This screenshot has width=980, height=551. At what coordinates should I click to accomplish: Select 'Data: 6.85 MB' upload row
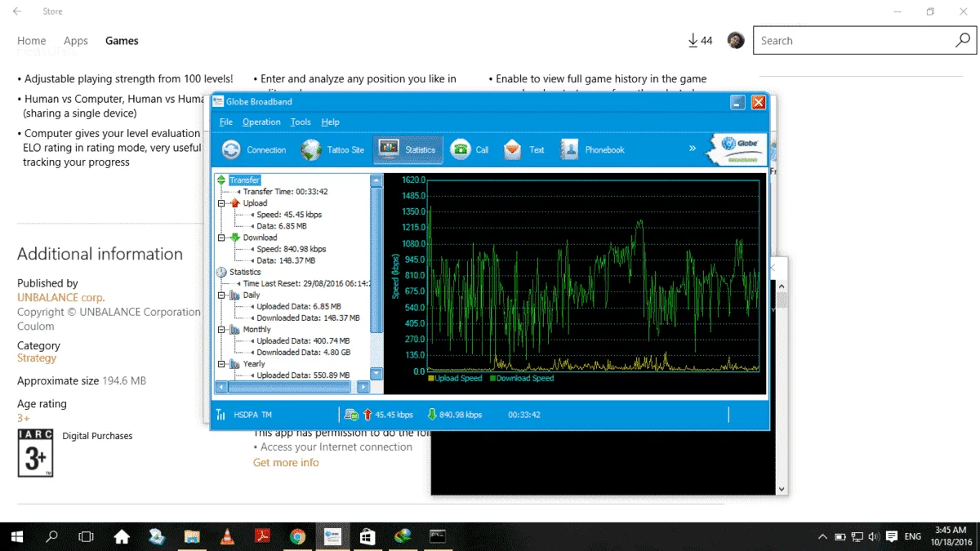(x=282, y=226)
